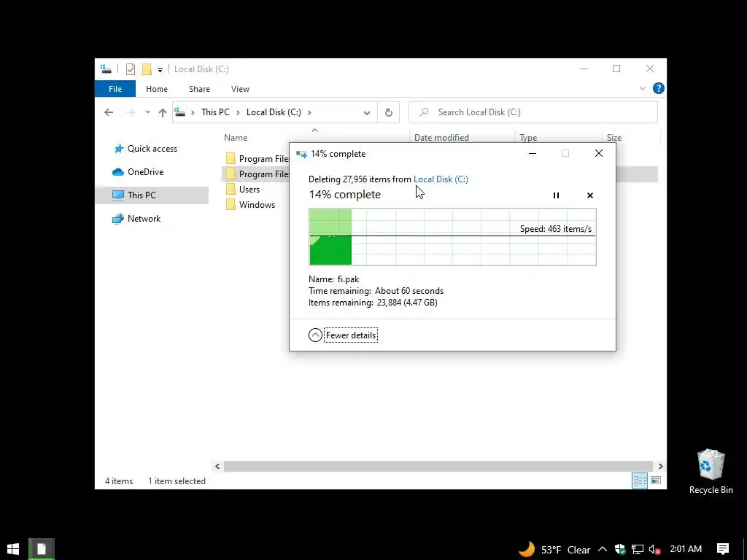Open Explorer help question mark icon

(x=659, y=88)
